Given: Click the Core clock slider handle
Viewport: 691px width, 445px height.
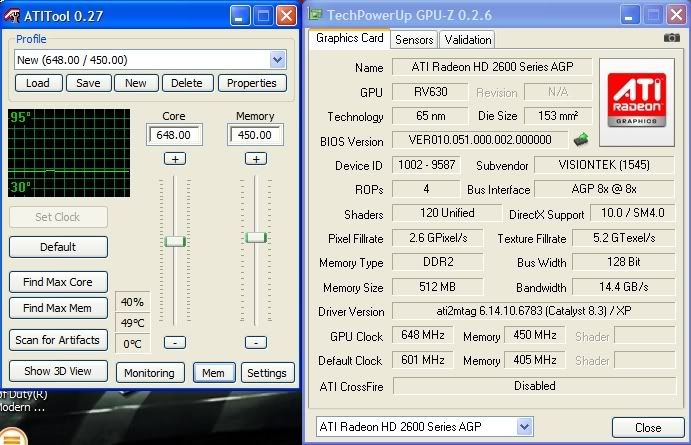Looking at the screenshot, I should coord(175,241).
